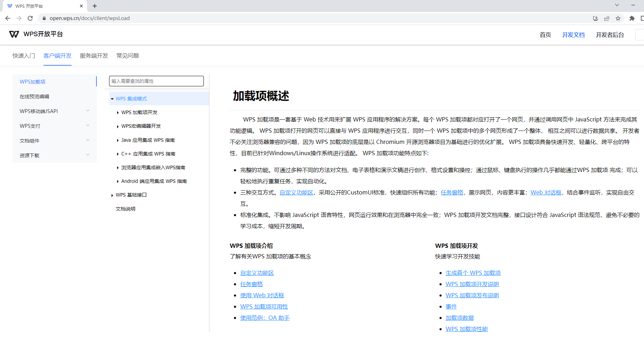This screenshot has width=644, height=338.
Task: Expand Java 应用集成 WPS 指南 arrow
Action: (x=118, y=140)
